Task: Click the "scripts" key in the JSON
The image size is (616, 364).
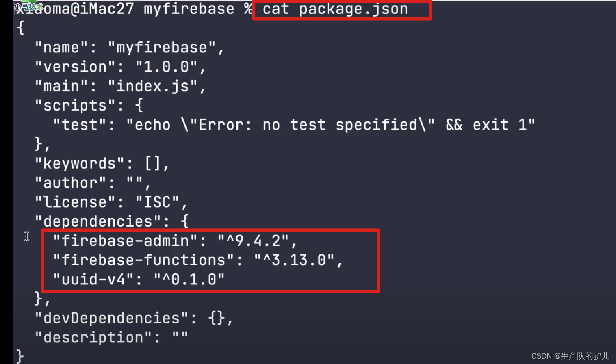Action: pyautogui.click(x=75, y=106)
